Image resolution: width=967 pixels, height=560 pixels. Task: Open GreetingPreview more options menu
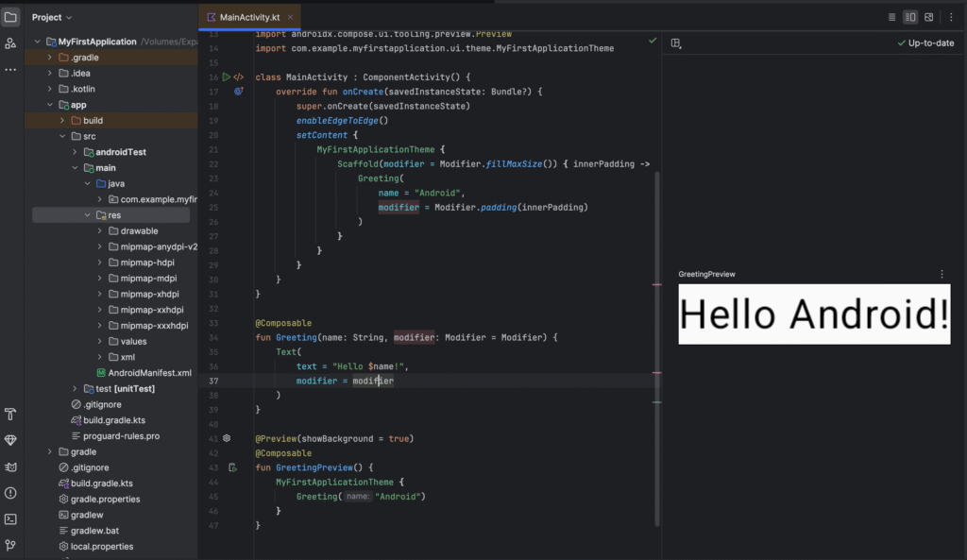coord(942,275)
